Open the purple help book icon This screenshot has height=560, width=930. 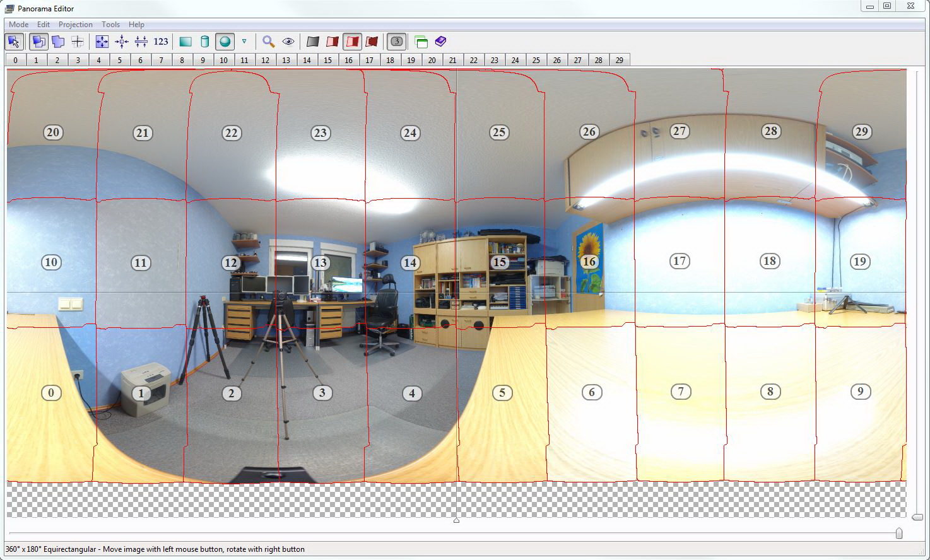440,42
